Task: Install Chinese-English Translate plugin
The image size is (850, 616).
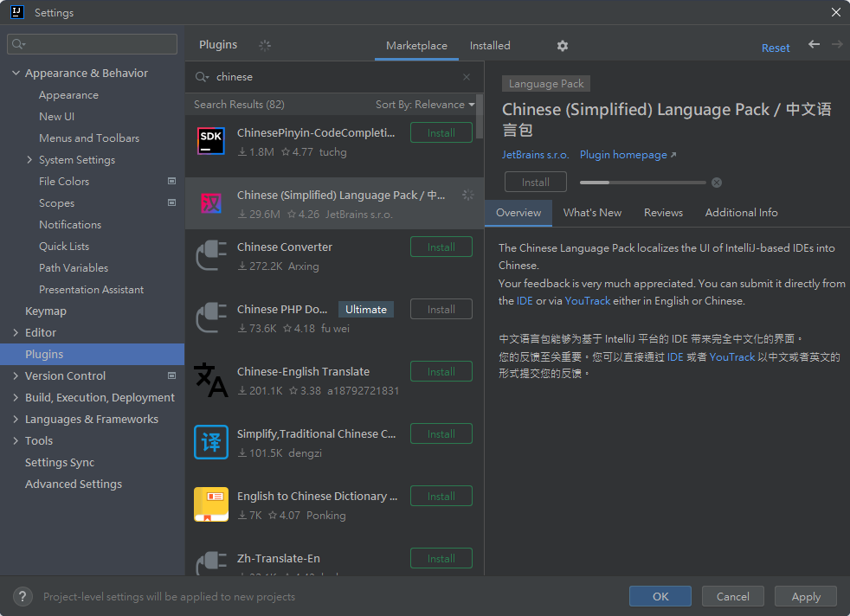Action: coord(441,372)
